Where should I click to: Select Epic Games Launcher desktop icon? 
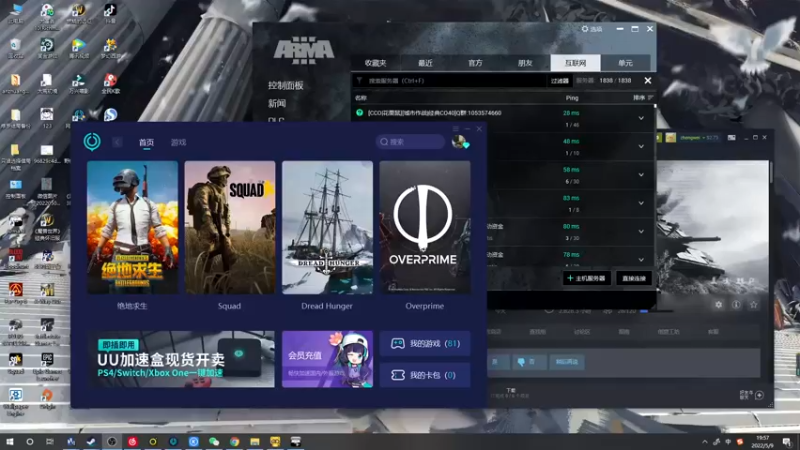point(47,367)
